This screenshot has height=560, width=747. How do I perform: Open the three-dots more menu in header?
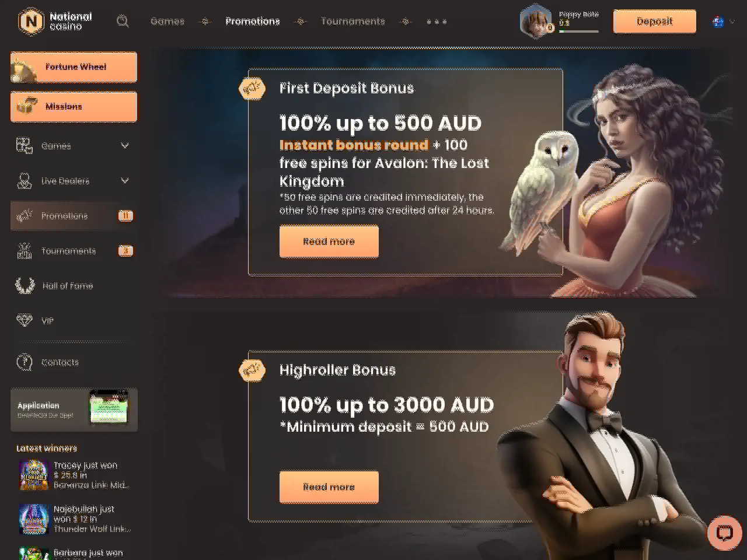tap(437, 22)
